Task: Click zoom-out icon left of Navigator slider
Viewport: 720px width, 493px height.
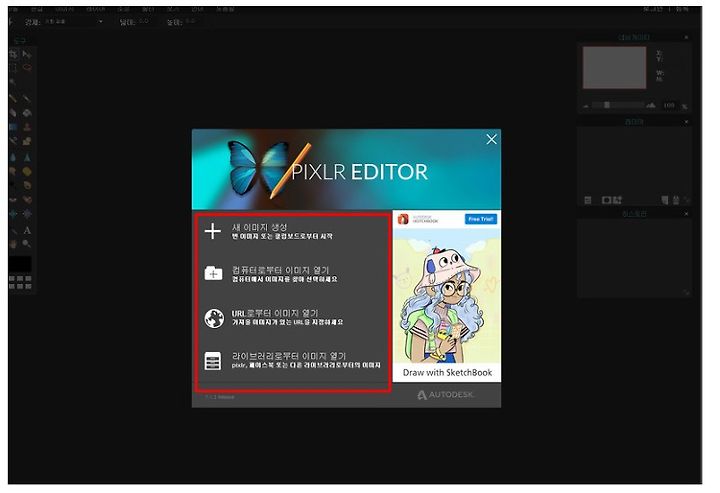Action: (x=586, y=106)
